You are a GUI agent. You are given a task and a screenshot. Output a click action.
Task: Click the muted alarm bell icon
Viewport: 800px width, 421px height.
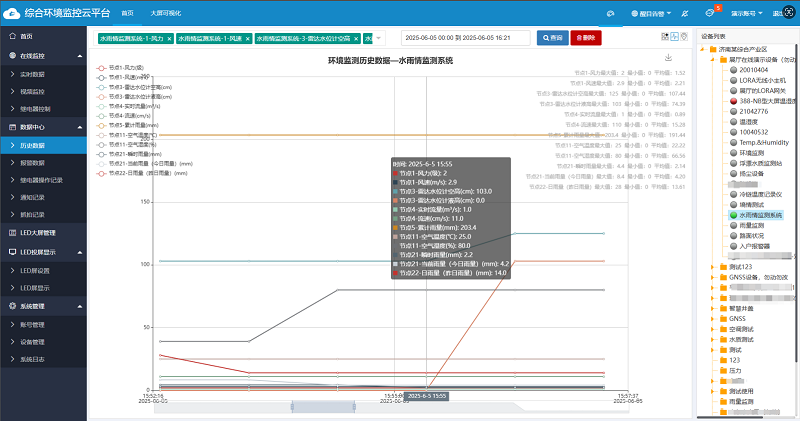683,14
